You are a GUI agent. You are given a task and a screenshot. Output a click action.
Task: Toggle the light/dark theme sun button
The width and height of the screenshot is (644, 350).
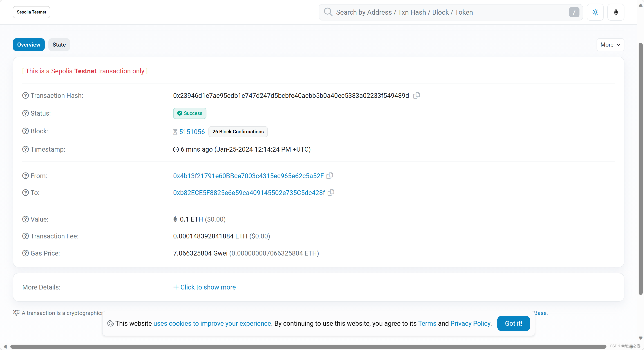click(595, 12)
